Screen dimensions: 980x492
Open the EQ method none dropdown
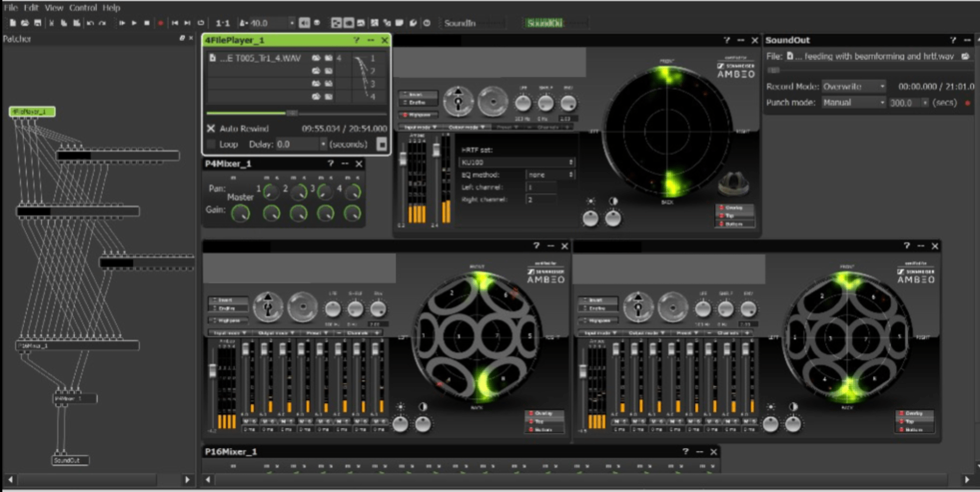(550, 175)
